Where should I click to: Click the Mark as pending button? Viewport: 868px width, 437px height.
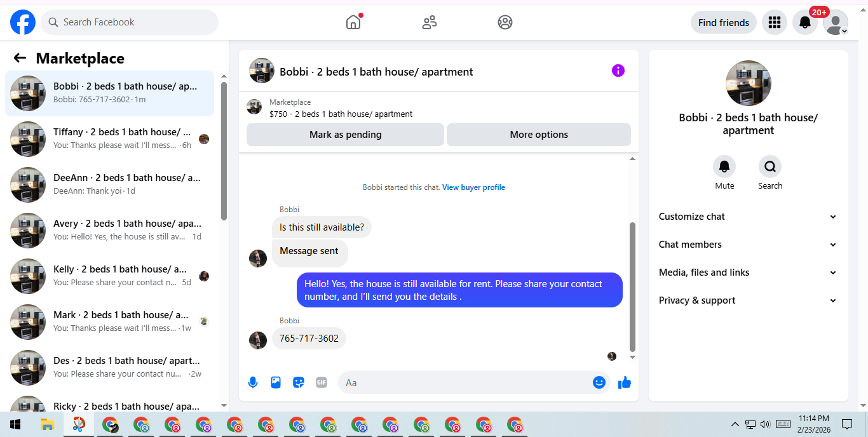(345, 135)
